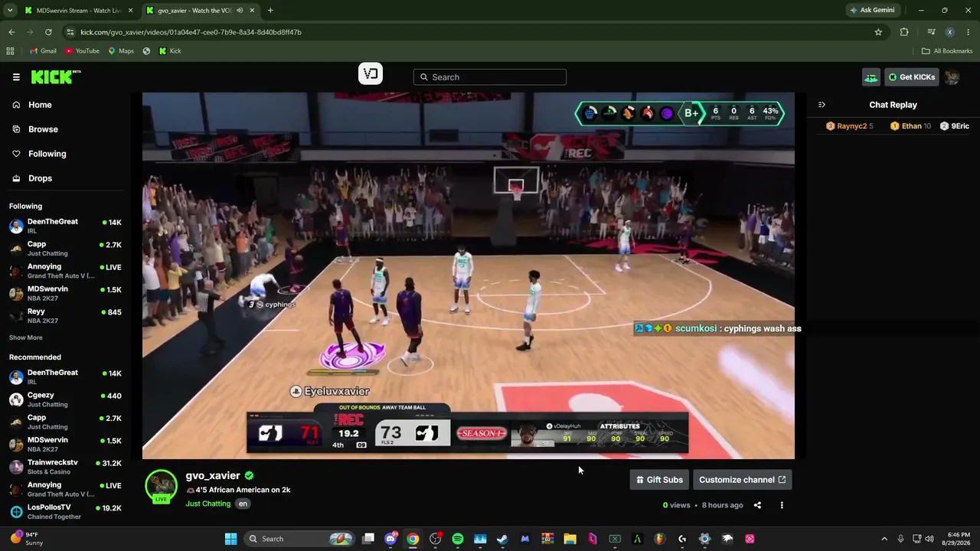This screenshot has height=551, width=980.
Task: Expand the tab search dropdown
Action: point(11,11)
